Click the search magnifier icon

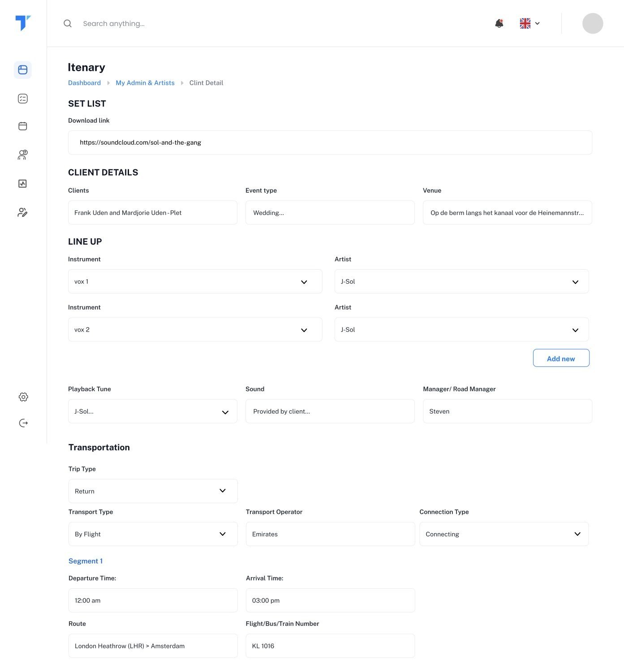(x=68, y=23)
